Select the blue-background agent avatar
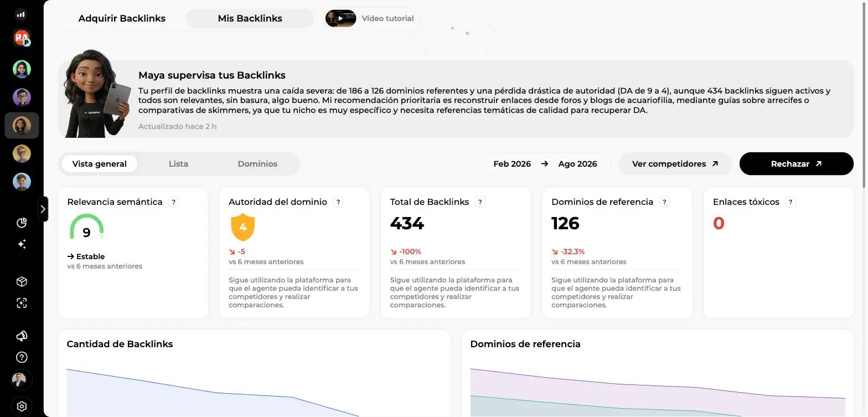The height and width of the screenshot is (417, 868). (22, 182)
